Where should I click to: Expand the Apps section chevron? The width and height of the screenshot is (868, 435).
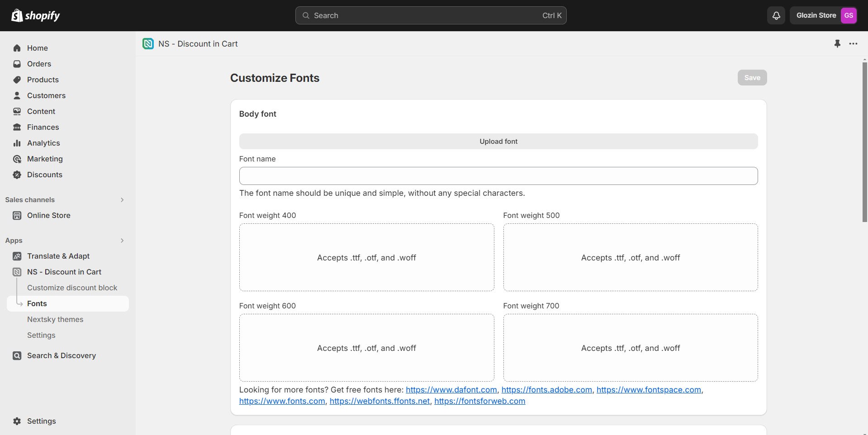click(x=122, y=241)
